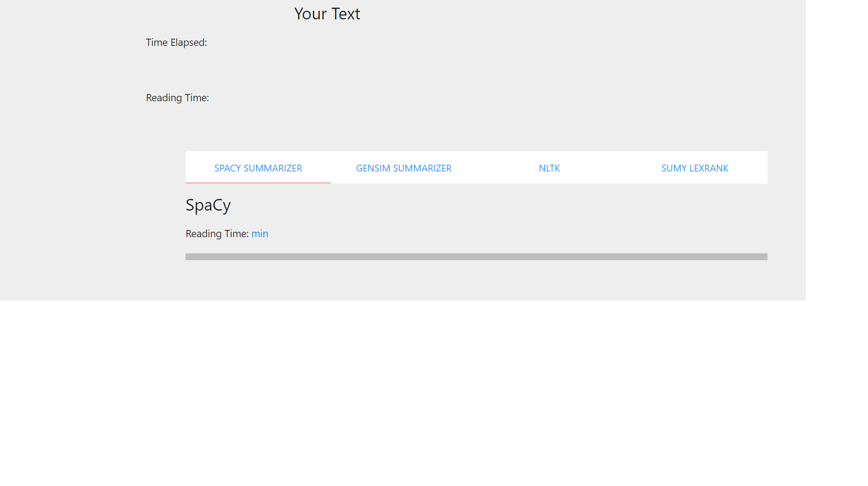Select the NLTK tab
The height and width of the screenshot is (486, 868).
[x=549, y=168]
